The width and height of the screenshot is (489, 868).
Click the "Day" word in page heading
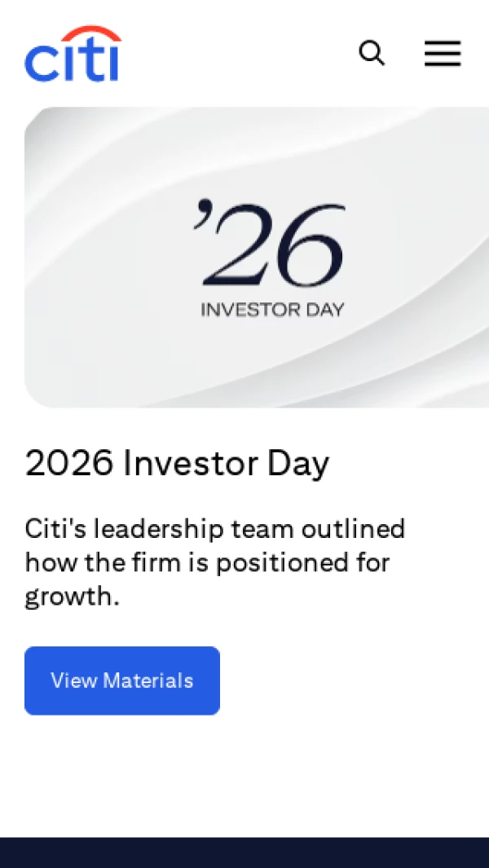[298, 464]
